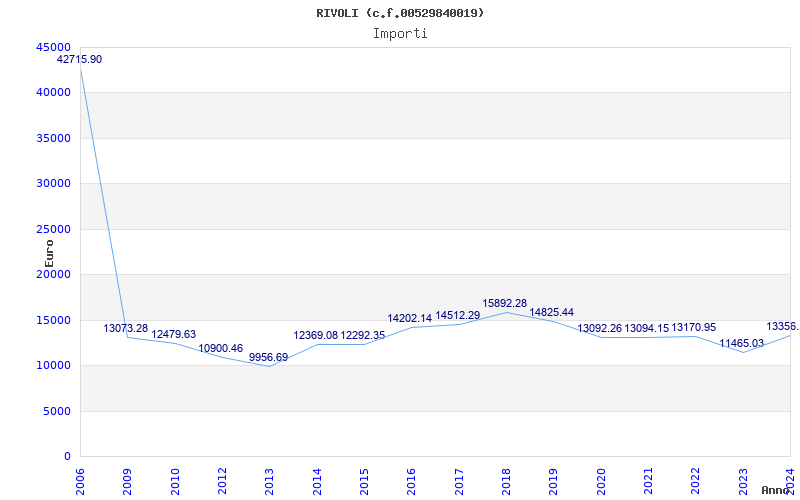Click the 15000 y-axis tick label

(x=54, y=320)
